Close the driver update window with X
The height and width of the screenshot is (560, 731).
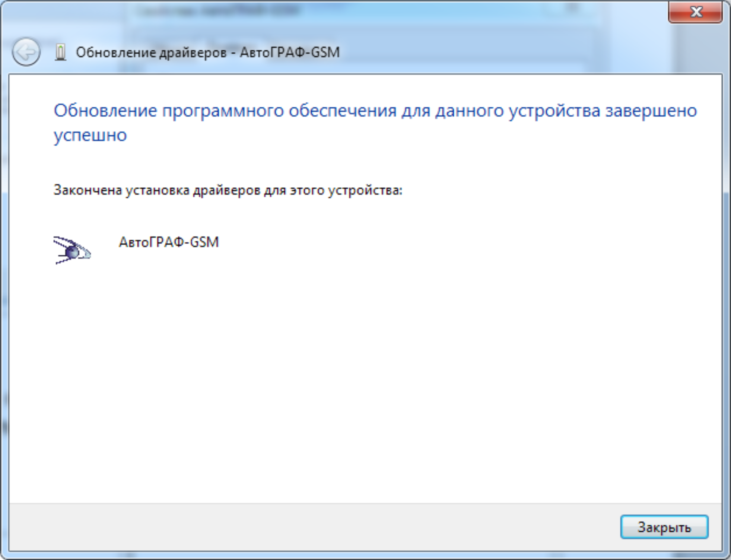pos(695,12)
